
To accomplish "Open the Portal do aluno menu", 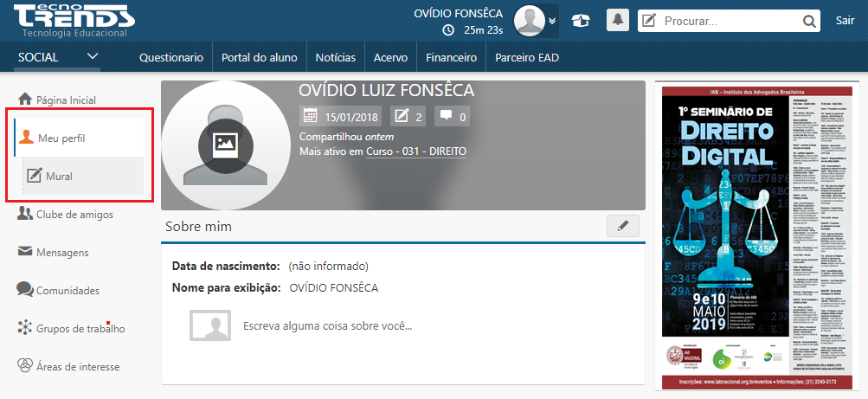I will click(x=259, y=57).
